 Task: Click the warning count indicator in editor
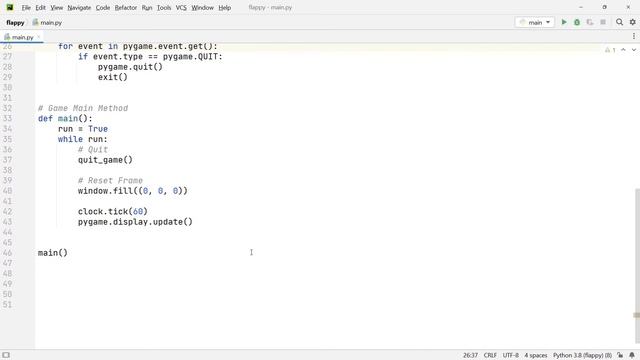pyautogui.click(x=610, y=50)
